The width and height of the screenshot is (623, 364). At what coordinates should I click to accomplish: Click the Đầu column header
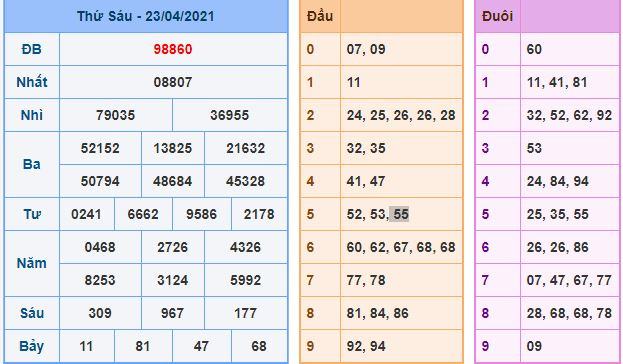[320, 16]
